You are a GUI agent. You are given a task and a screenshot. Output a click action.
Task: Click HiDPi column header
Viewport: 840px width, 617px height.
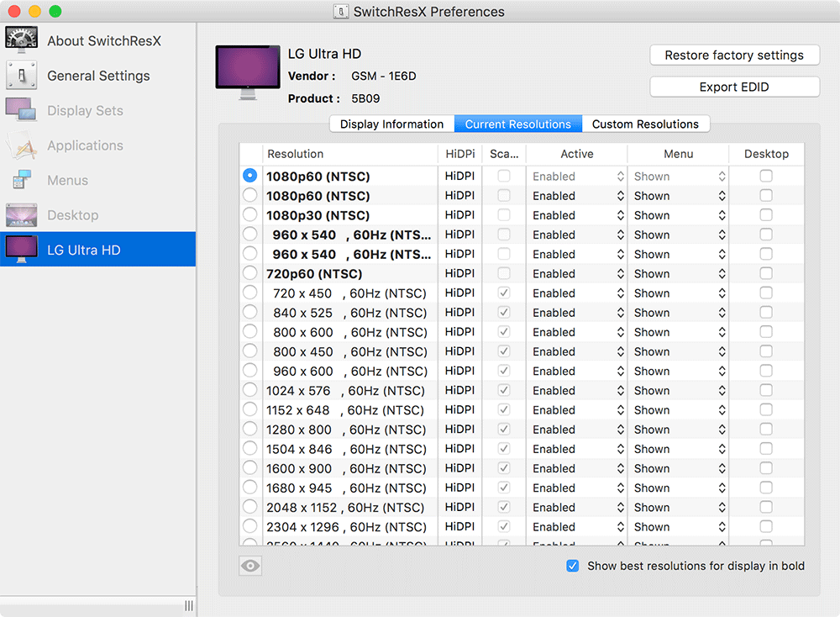(460, 154)
